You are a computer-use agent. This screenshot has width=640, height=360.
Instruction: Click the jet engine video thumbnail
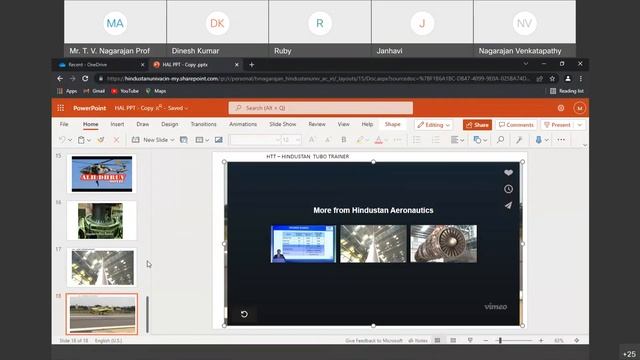(443, 244)
